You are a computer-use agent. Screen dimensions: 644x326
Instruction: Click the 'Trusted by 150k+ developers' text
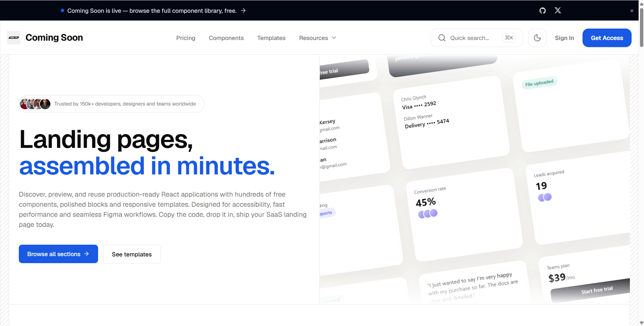point(125,104)
